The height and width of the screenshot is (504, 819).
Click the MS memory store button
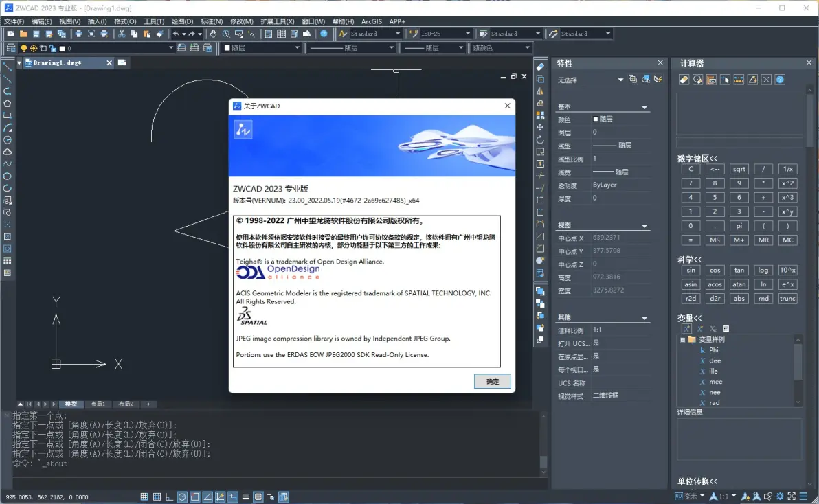(x=715, y=240)
